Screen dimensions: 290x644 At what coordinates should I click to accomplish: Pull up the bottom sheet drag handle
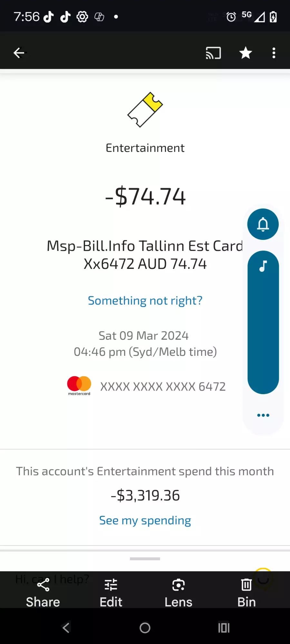click(145, 559)
